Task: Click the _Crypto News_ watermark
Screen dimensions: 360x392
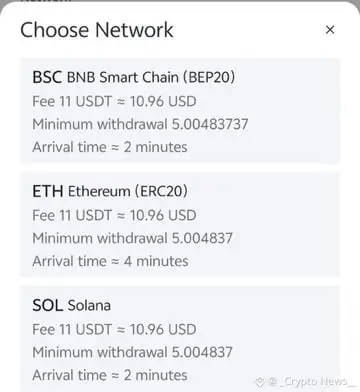Action: click(x=305, y=381)
